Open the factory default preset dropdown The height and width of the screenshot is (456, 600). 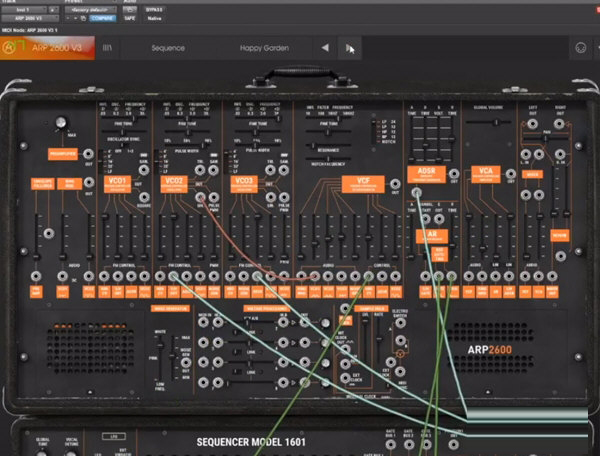90,9
